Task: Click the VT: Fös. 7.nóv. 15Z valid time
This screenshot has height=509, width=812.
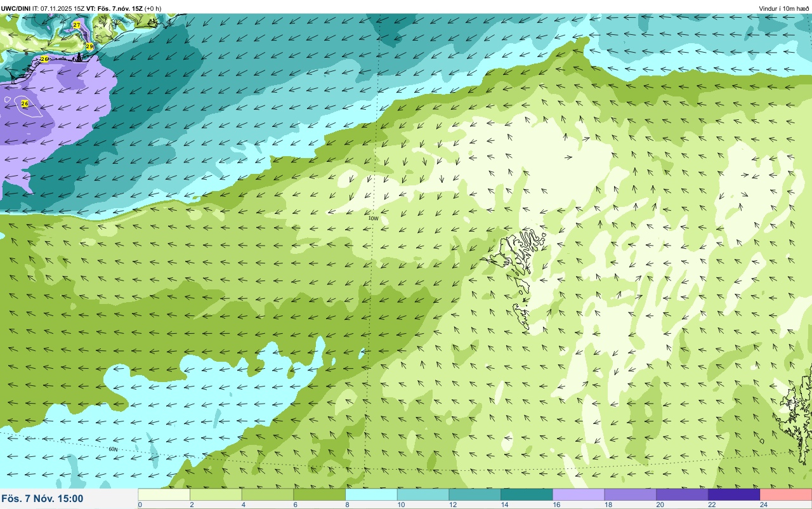Action: click(115, 8)
